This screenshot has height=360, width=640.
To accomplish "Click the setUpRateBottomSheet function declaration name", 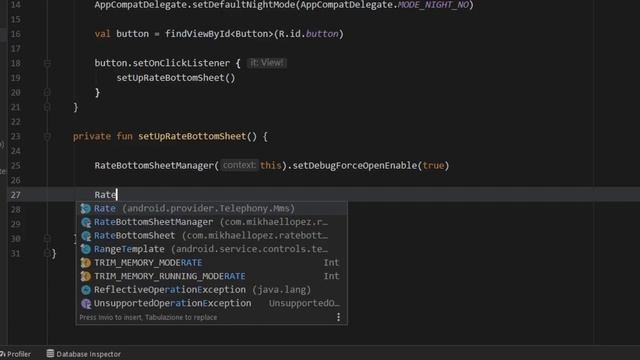I will click(x=192, y=136).
